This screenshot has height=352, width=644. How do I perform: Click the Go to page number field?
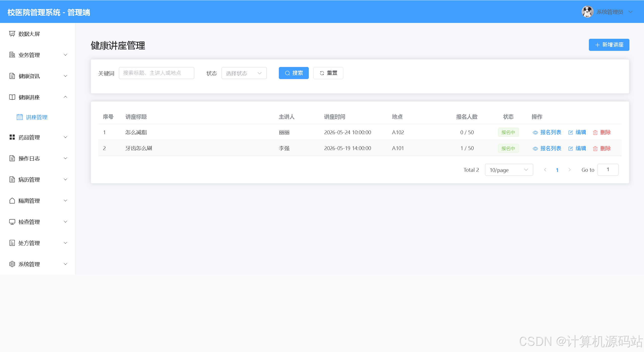(608, 170)
